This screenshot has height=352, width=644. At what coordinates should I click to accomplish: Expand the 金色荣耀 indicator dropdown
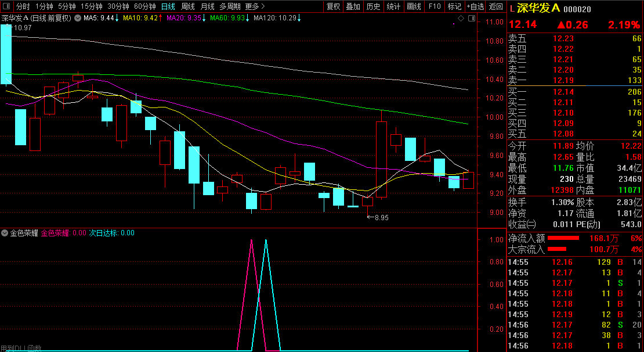pos(5,233)
